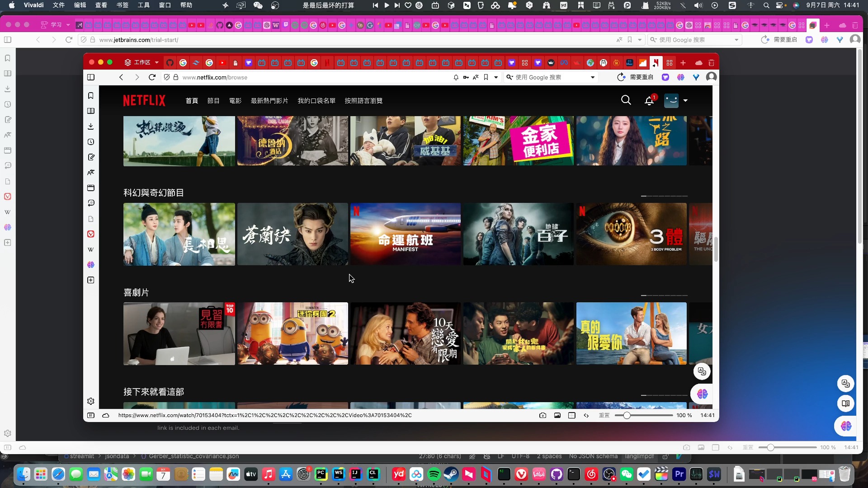Click the 科幻與奇幻節目 row title

click(154, 193)
